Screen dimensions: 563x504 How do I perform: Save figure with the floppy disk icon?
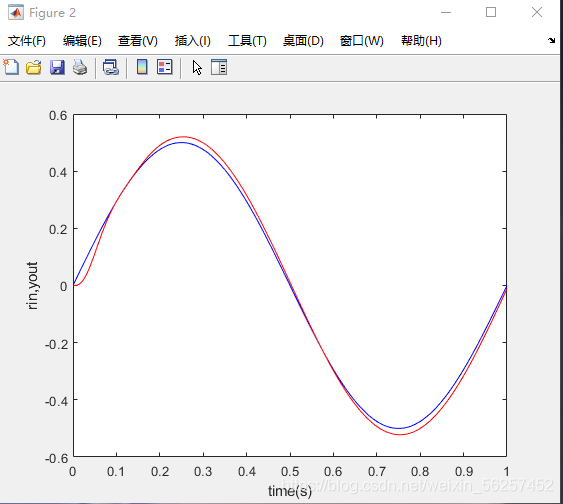57,67
